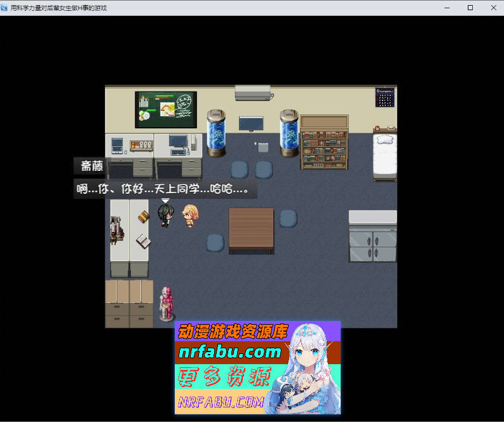Click the open book on the white table

pyautogui.click(x=144, y=241)
